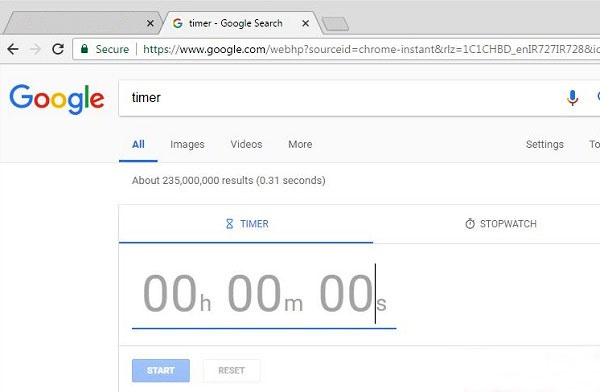The width and height of the screenshot is (600, 392).
Task: Click the RESET button
Action: [231, 371]
